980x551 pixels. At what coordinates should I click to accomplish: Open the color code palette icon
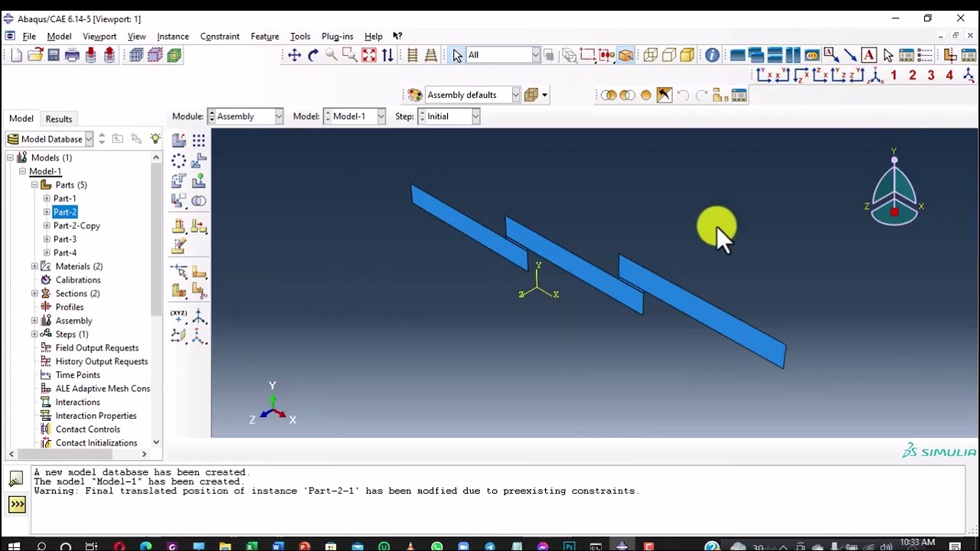coord(415,95)
